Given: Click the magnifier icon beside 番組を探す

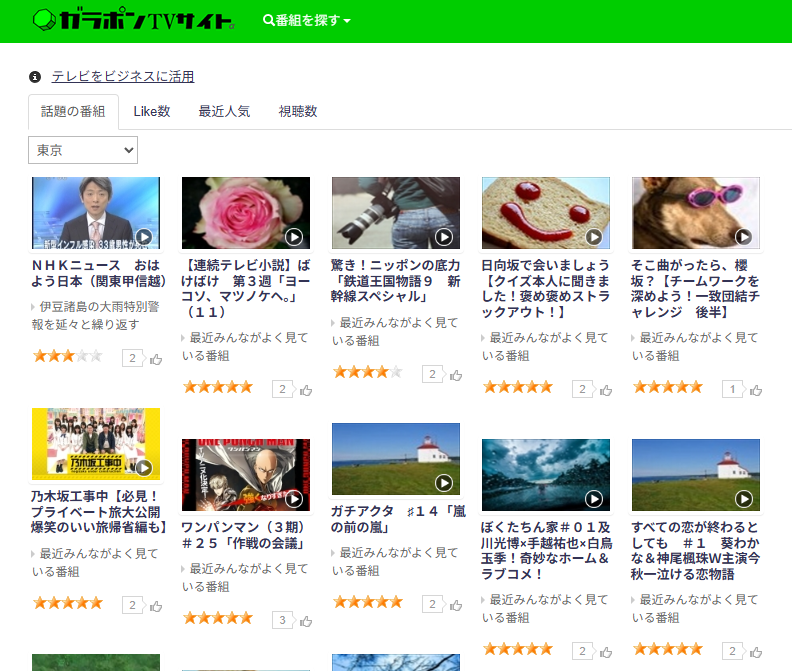Looking at the screenshot, I should [x=268, y=20].
